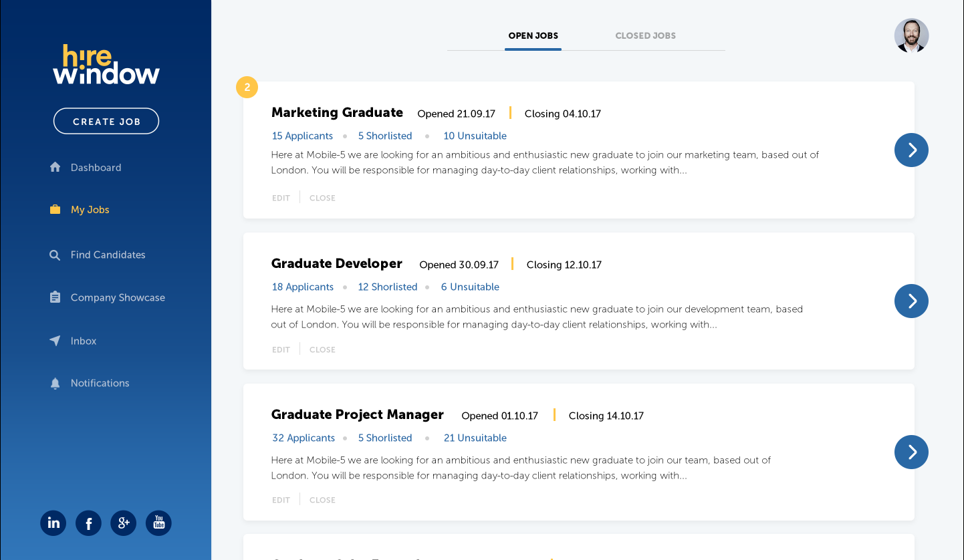Click the Hire Window logo

point(106,63)
